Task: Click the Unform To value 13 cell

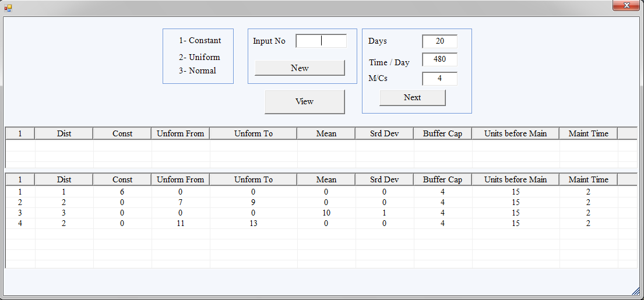Action: [x=254, y=224]
